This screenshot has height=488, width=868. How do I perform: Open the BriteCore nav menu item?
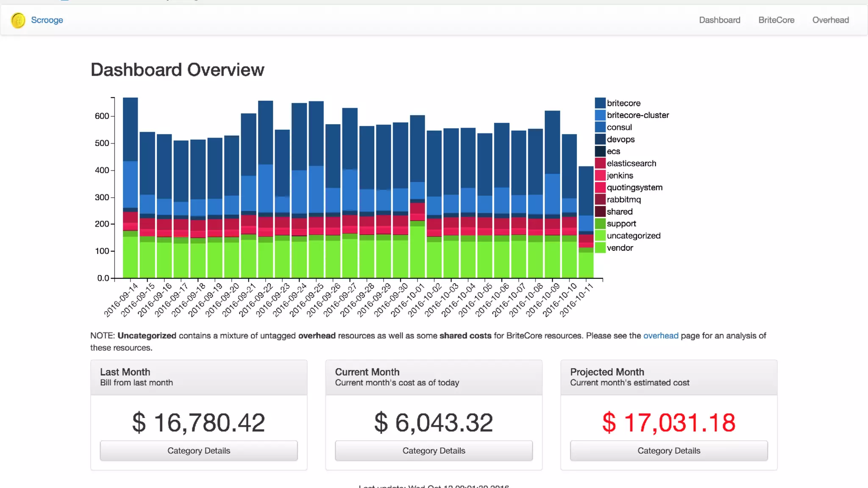[776, 20]
